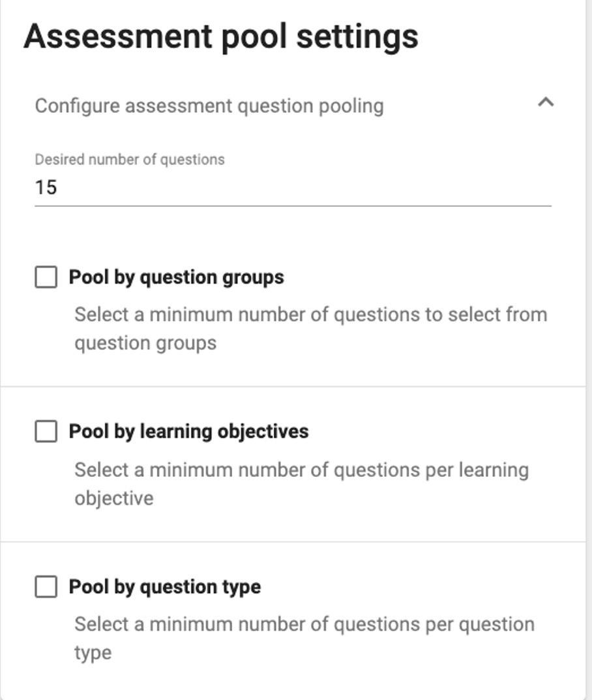Click the "Pool by question type" label

(x=164, y=586)
